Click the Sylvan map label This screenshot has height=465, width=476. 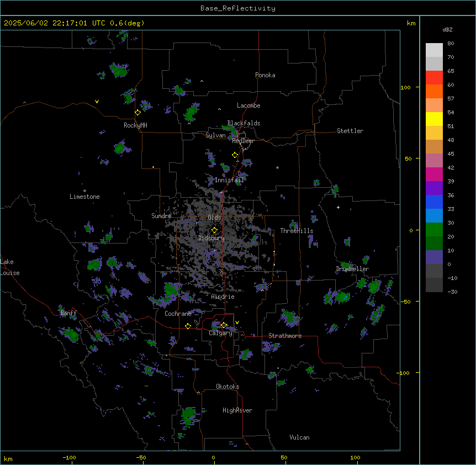click(x=215, y=135)
